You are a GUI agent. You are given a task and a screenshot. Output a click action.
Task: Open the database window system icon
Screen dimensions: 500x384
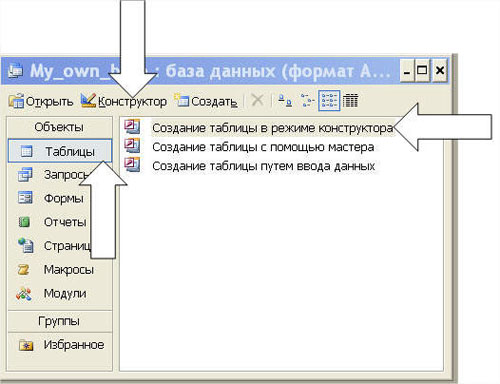coord(16,71)
